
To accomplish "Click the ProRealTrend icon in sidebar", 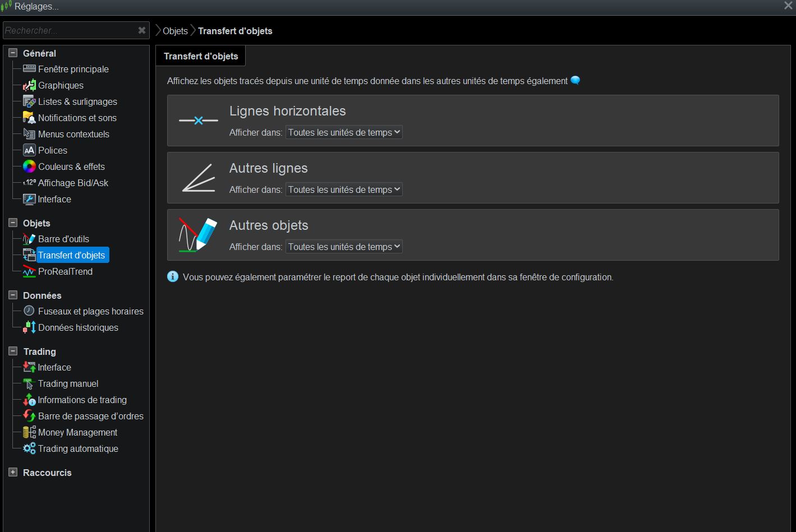I will (29, 272).
